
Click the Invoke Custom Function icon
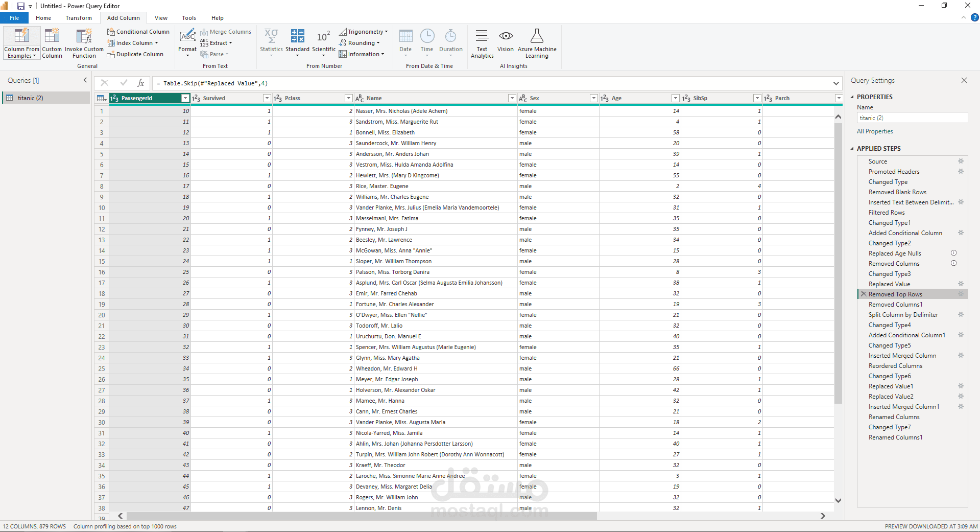[84, 36]
